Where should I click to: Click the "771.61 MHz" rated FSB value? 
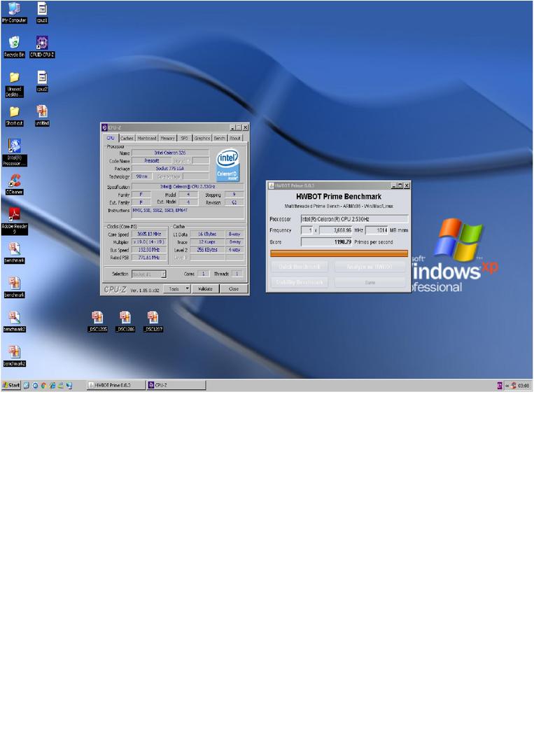pyautogui.click(x=149, y=258)
